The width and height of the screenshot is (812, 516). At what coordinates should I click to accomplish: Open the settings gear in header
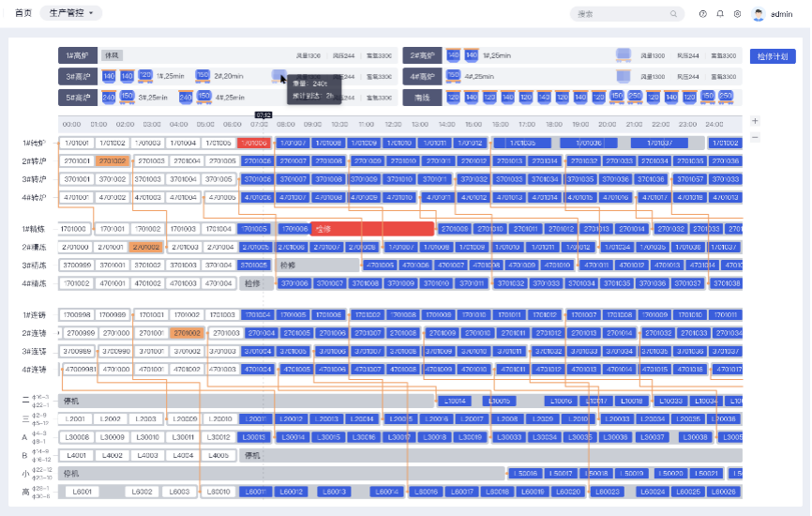click(737, 14)
